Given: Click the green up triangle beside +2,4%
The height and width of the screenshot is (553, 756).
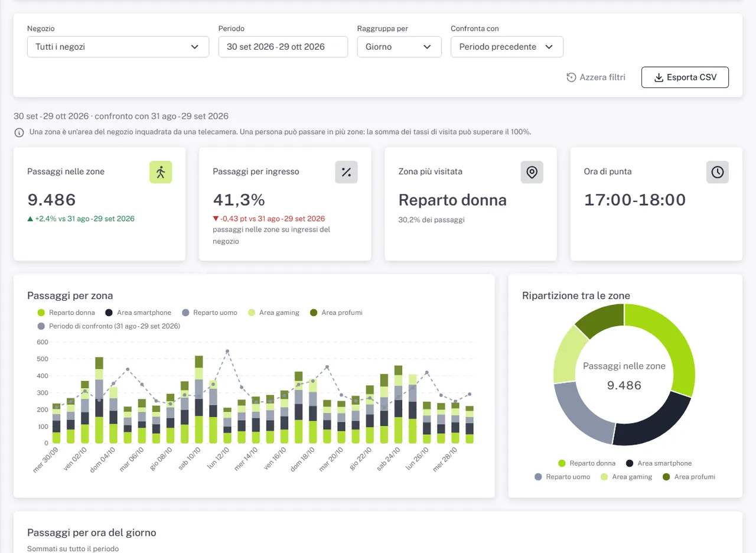Looking at the screenshot, I should (x=30, y=219).
